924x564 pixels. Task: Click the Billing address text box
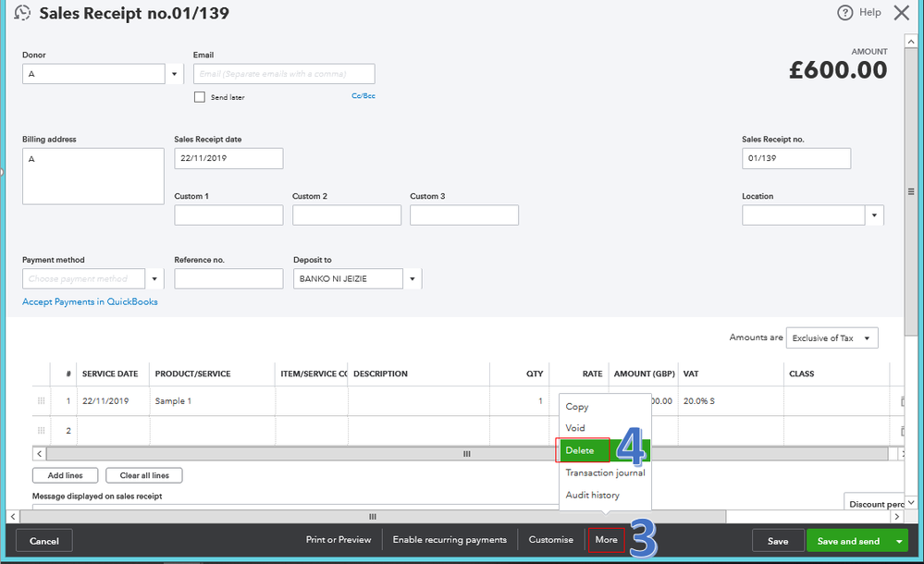93,177
